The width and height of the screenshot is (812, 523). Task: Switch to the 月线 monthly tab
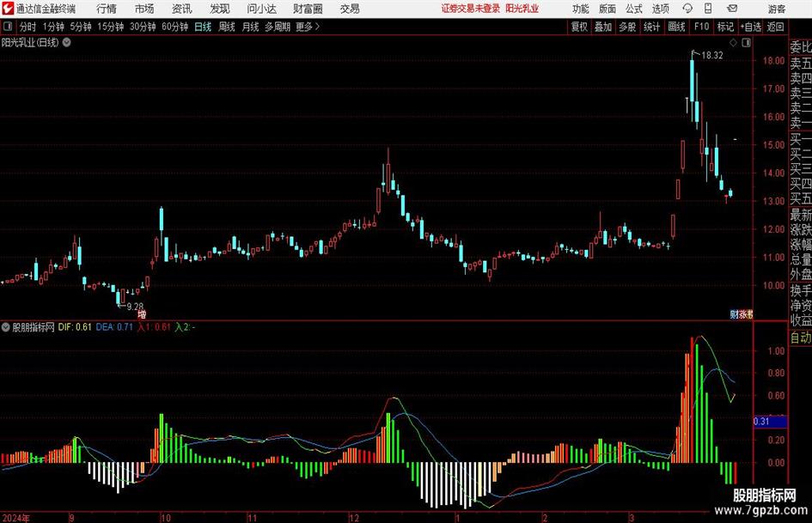pos(250,27)
